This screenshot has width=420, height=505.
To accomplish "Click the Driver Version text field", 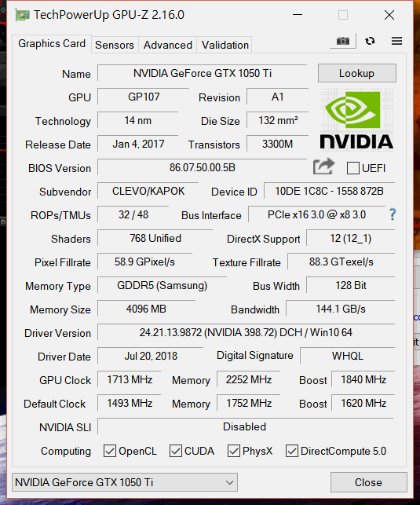I will (246, 332).
